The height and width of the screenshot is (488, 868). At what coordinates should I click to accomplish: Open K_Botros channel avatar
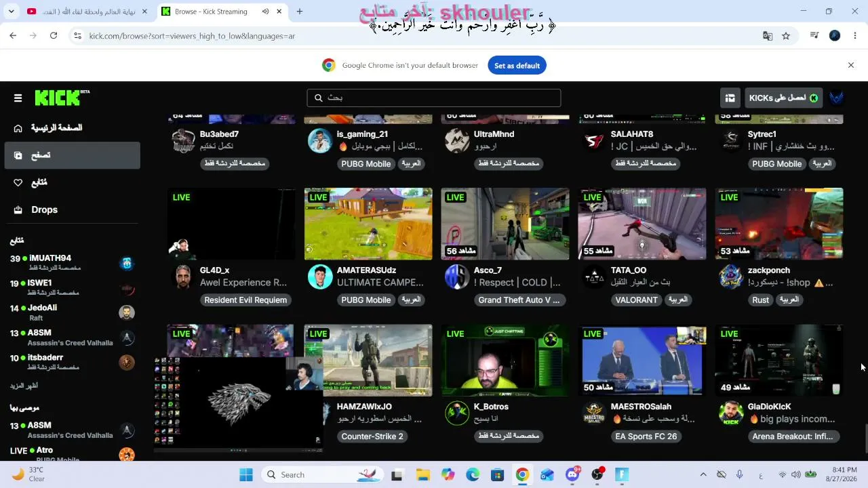click(x=457, y=413)
